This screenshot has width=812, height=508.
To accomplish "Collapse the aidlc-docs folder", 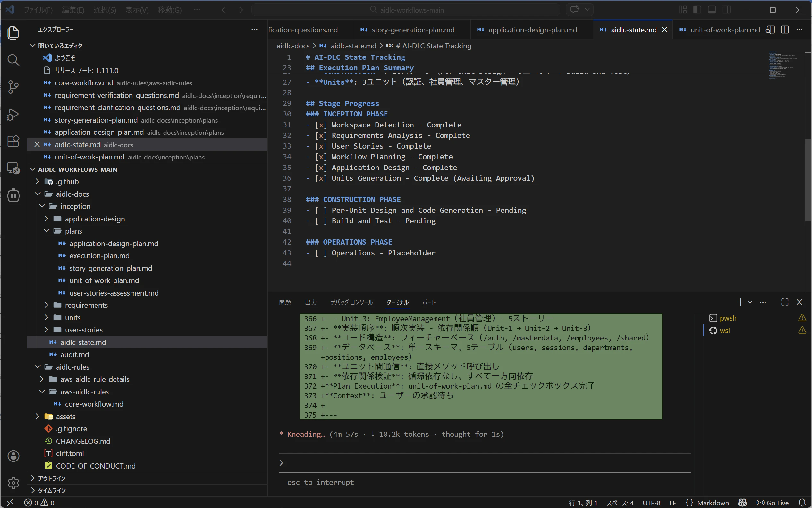I will click(37, 194).
